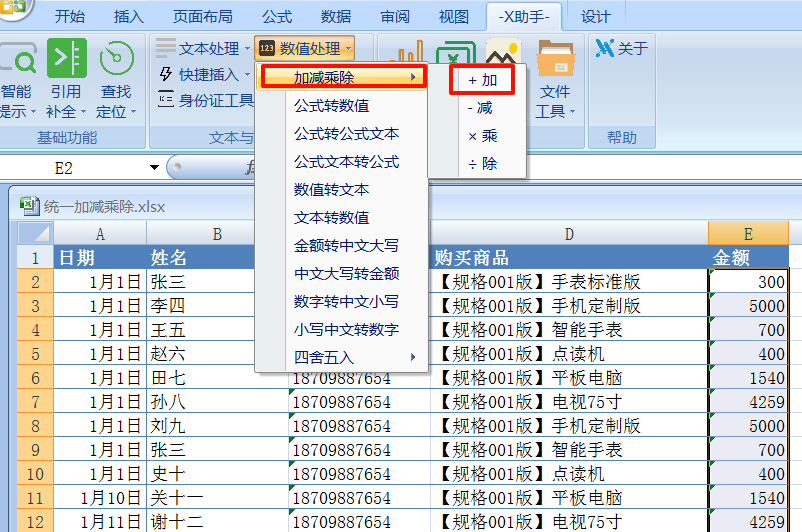Open the Name Box dropdown arrow
Viewport: 802px width, 532px height.
click(x=154, y=168)
